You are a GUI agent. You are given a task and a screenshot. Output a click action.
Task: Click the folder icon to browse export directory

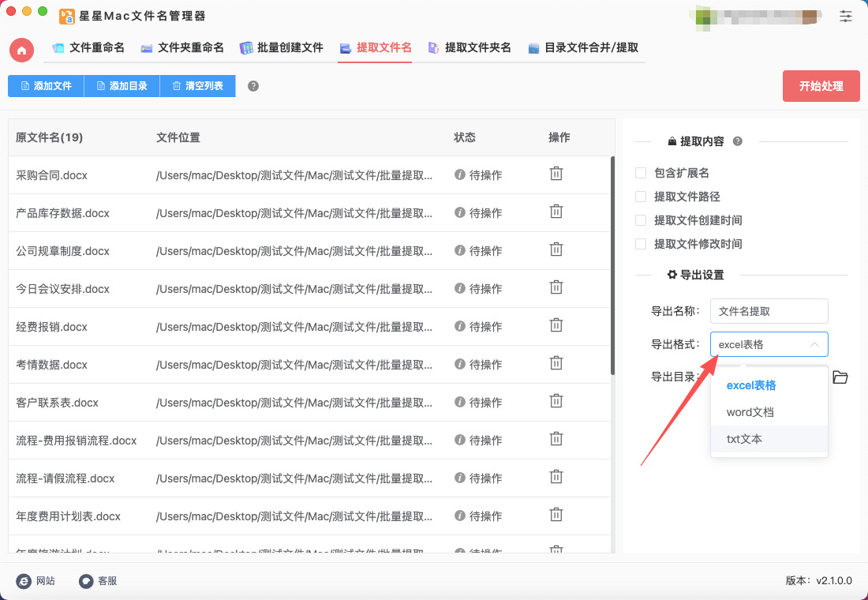840,377
